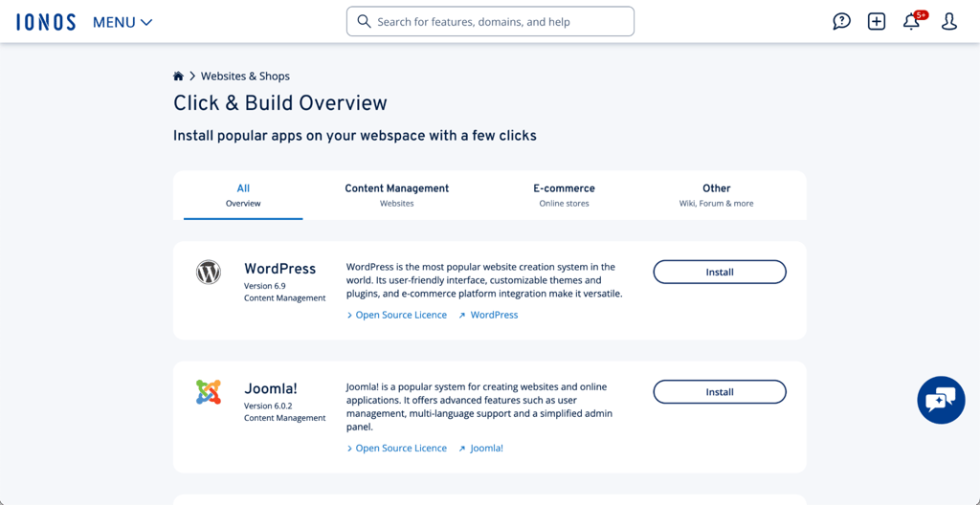Screen dimensions: 980x505
Task: Install WordPress
Action: pos(720,272)
